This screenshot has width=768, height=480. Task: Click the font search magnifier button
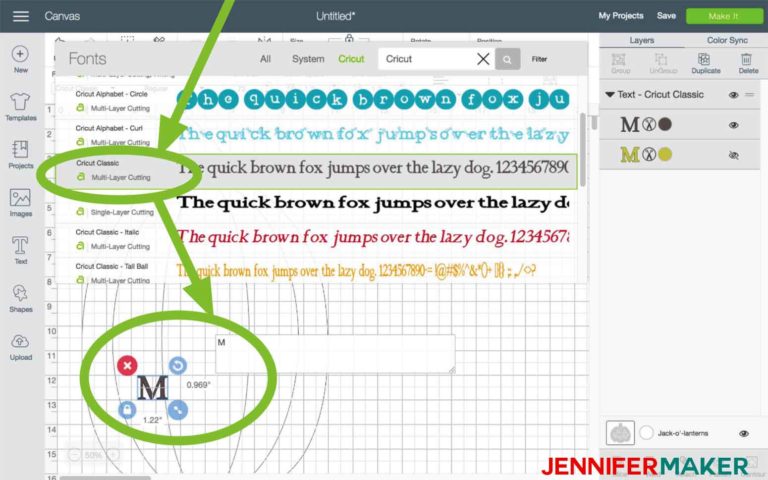click(507, 59)
